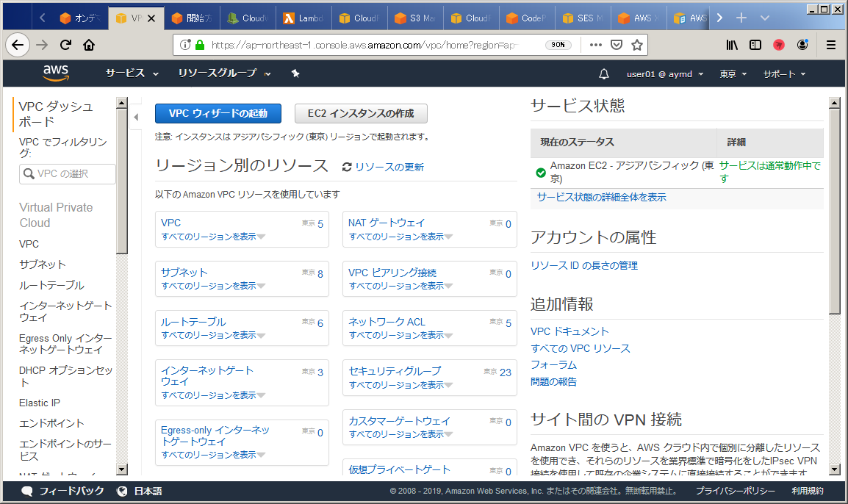
Task: Open the 東京 region dropdown
Action: [733, 74]
